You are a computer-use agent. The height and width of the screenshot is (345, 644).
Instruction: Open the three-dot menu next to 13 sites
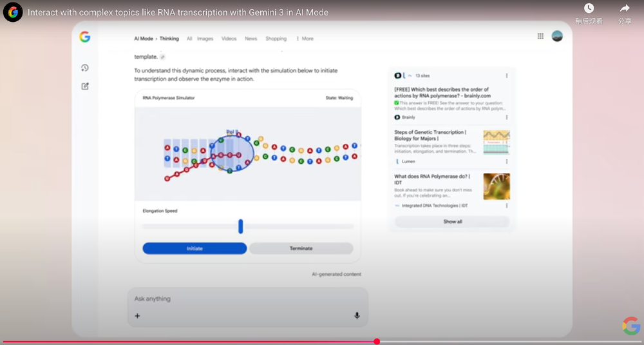[x=506, y=75]
